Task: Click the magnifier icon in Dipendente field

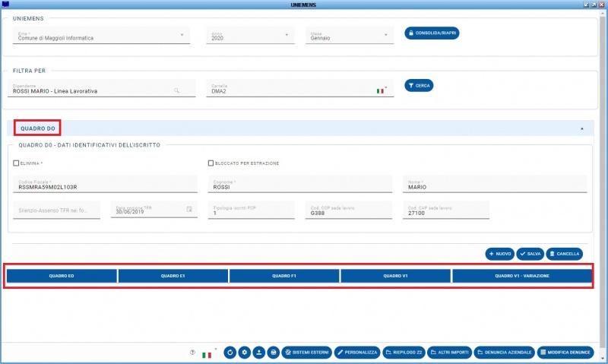Action: (x=177, y=90)
